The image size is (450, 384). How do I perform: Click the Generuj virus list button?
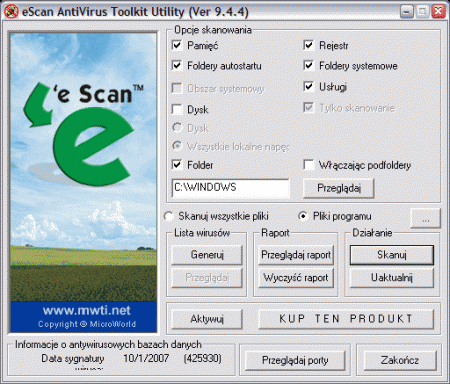point(207,255)
